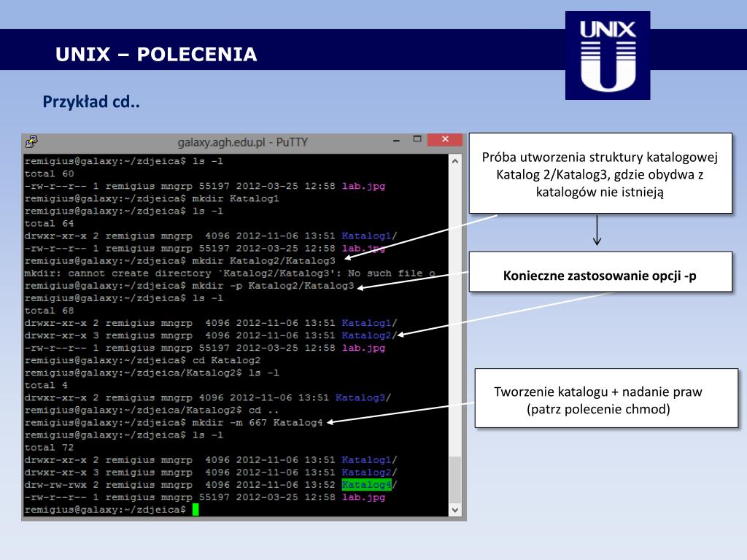Click the 'total 4' output line
Screen dimensions: 747x560
pyautogui.click(x=46, y=385)
